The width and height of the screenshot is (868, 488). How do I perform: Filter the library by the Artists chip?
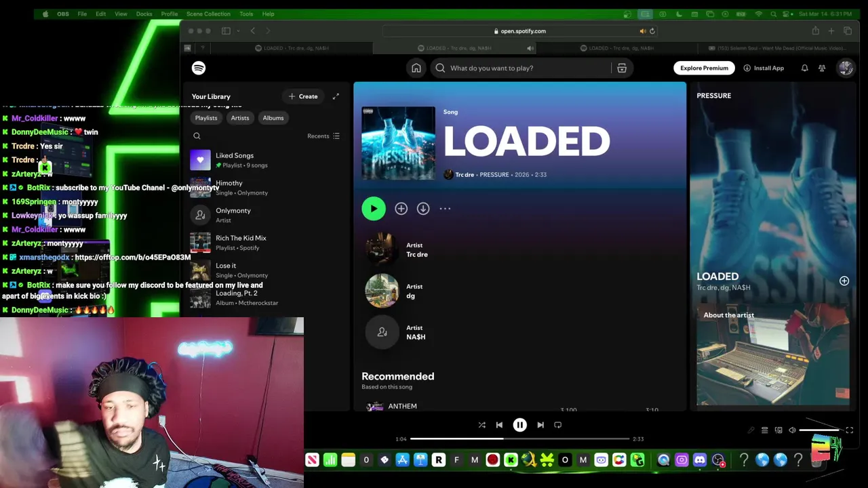tap(240, 118)
